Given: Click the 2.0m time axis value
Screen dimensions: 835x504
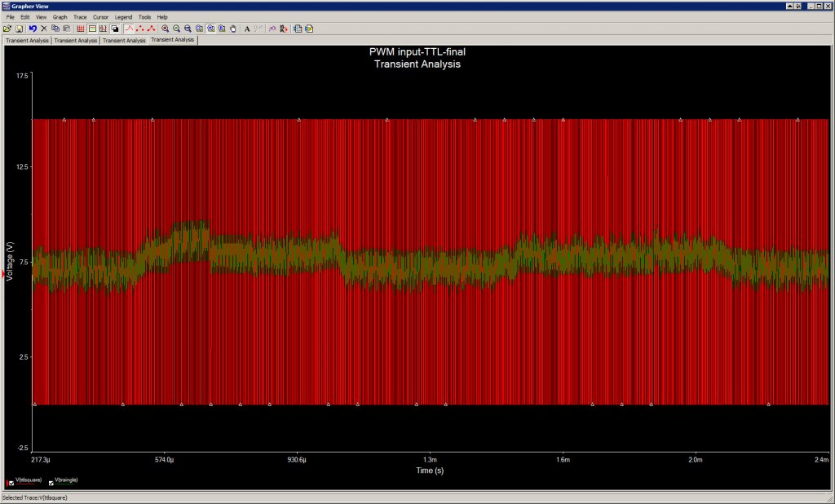Looking at the screenshot, I should [695, 460].
